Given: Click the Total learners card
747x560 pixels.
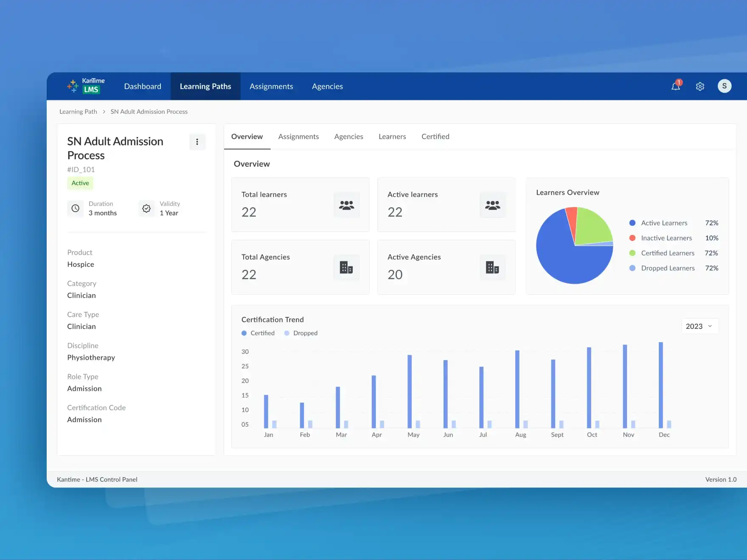Looking at the screenshot, I should [x=300, y=204].
